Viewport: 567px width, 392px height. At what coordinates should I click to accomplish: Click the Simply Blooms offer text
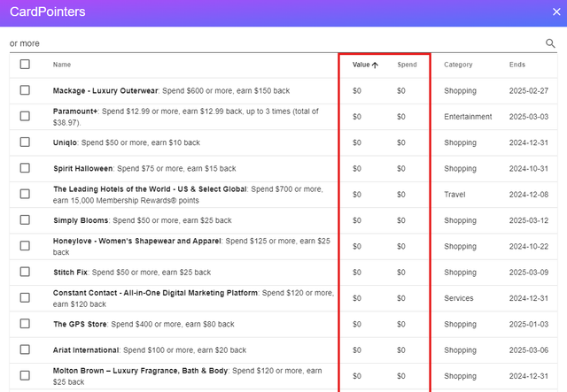pos(143,220)
